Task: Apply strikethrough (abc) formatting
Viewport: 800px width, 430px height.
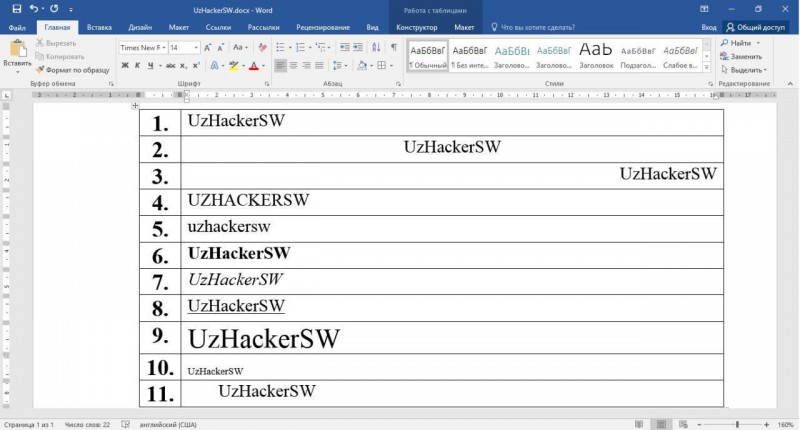Action: 171,65
